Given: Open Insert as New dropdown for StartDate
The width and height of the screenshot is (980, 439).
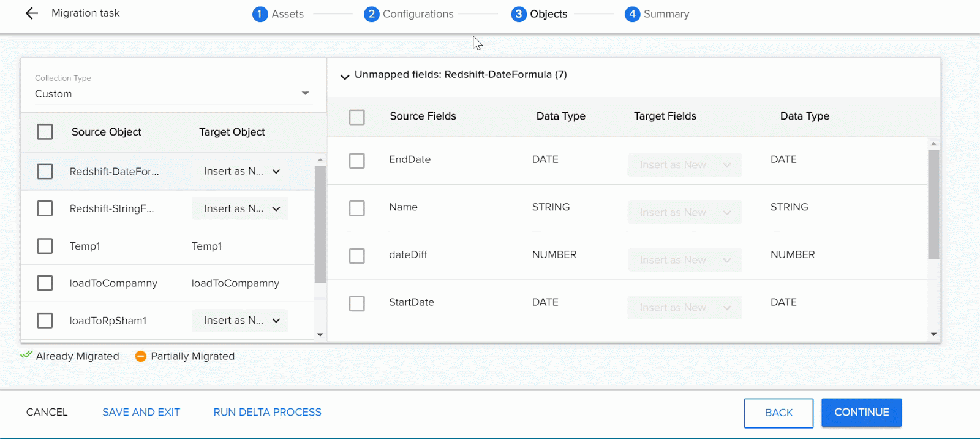Looking at the screenshot, I should coord(684,307).
